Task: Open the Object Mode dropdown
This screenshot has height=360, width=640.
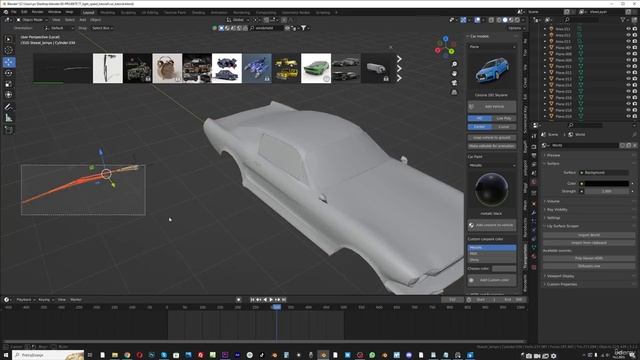Action: (32, 20)
